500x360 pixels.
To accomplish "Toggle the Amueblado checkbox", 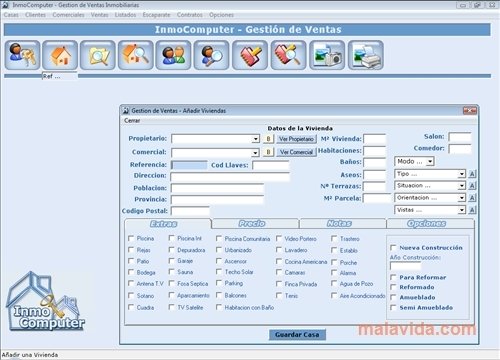I will pos(393,297).
